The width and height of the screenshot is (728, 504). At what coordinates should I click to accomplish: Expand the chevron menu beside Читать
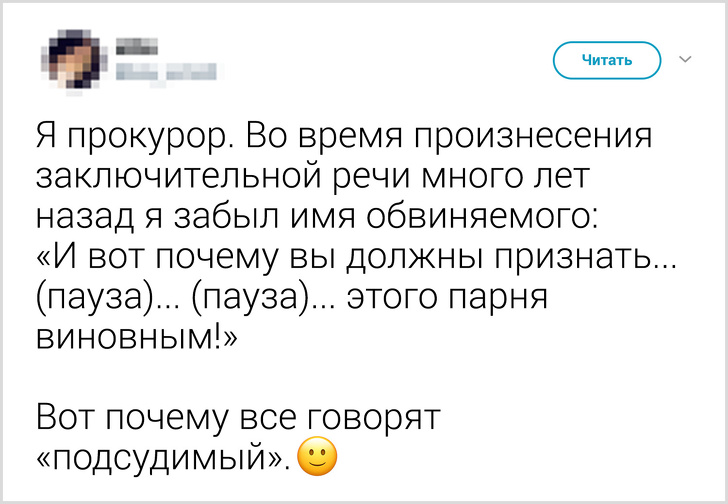686,60
